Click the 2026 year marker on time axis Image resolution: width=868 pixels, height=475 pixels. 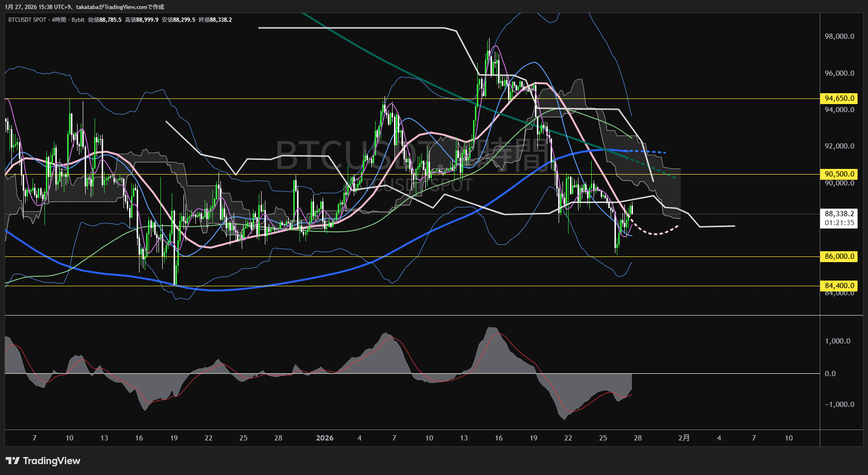pos(324,438)
